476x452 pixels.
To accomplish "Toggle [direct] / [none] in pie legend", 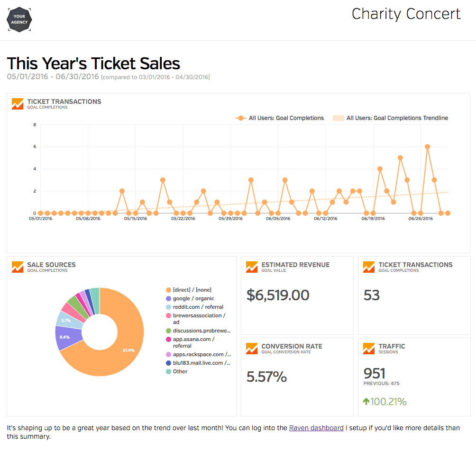I will click(x=192, y=290).
